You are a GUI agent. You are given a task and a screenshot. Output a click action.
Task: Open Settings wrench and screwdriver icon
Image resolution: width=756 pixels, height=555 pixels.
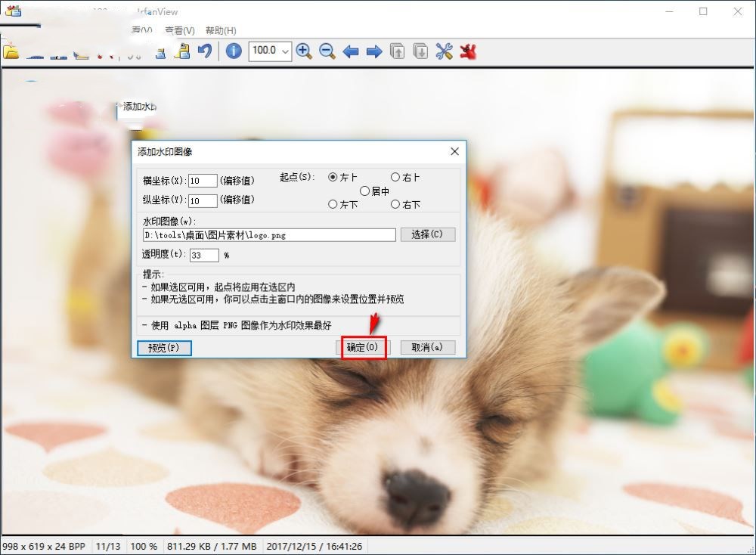(444, 51)
